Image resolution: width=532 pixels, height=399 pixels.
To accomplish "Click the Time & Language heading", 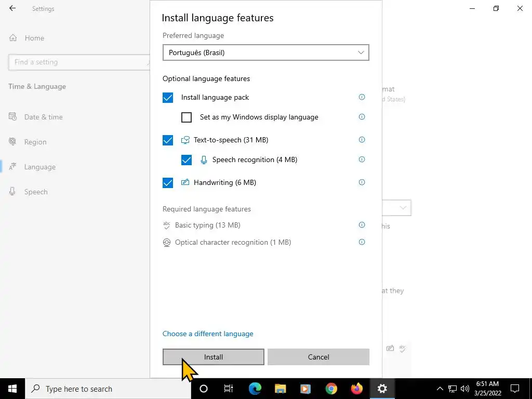I will click(37, 87).
